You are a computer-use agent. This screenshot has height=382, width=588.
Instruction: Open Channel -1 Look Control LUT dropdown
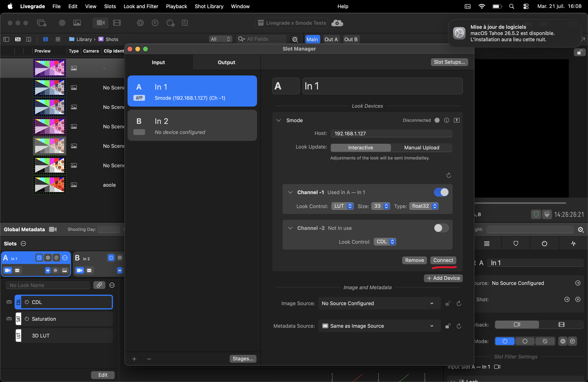click(342, 206)
